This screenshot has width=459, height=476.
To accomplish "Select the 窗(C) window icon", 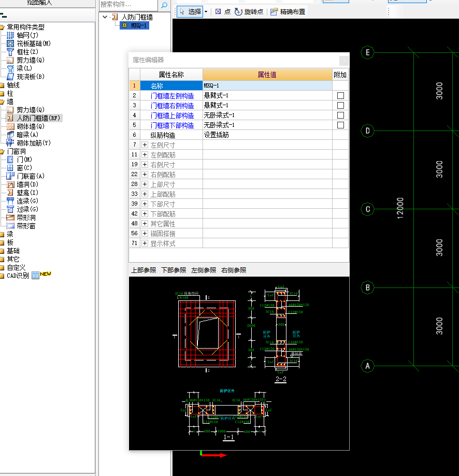I will (x=10, y=168).
